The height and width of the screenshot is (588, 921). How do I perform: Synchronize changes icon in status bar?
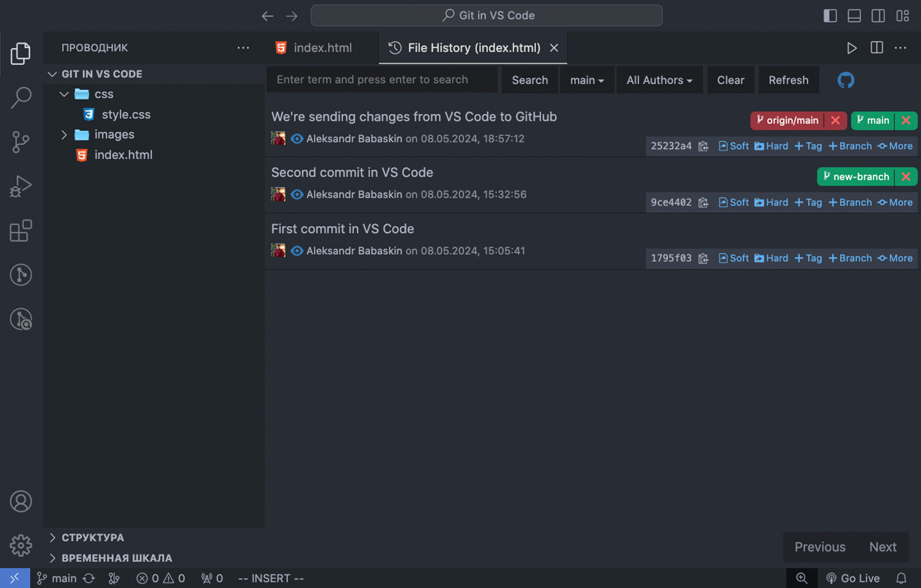89,578
